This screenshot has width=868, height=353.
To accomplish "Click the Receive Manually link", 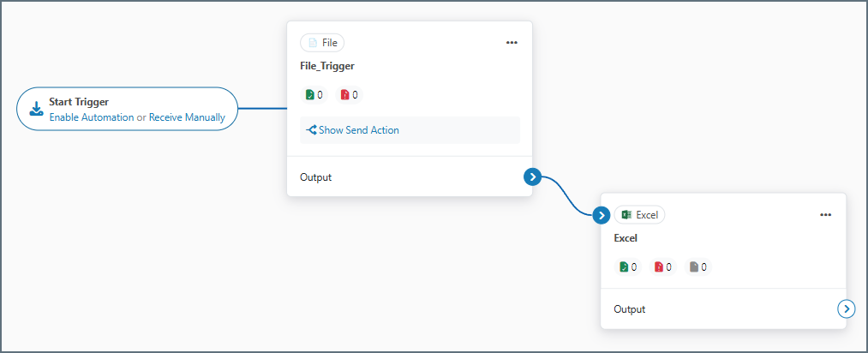I will click(x=187, y=117).
